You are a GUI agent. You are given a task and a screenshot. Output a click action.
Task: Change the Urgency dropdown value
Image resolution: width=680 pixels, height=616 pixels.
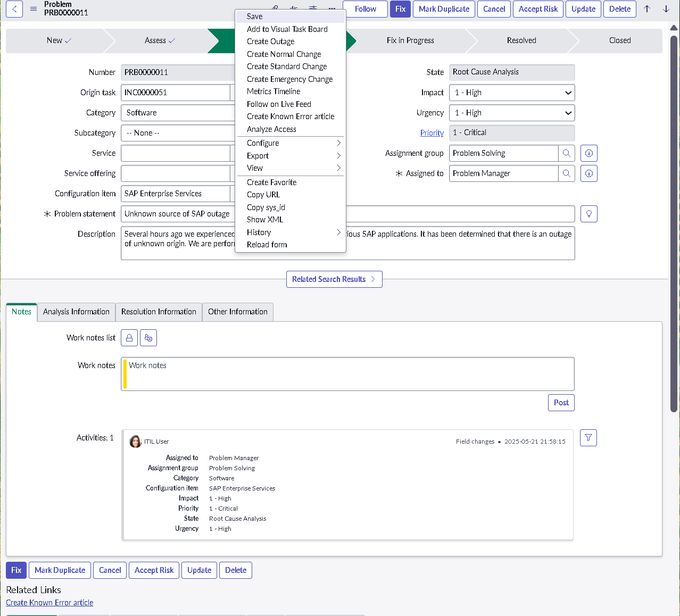511,112
